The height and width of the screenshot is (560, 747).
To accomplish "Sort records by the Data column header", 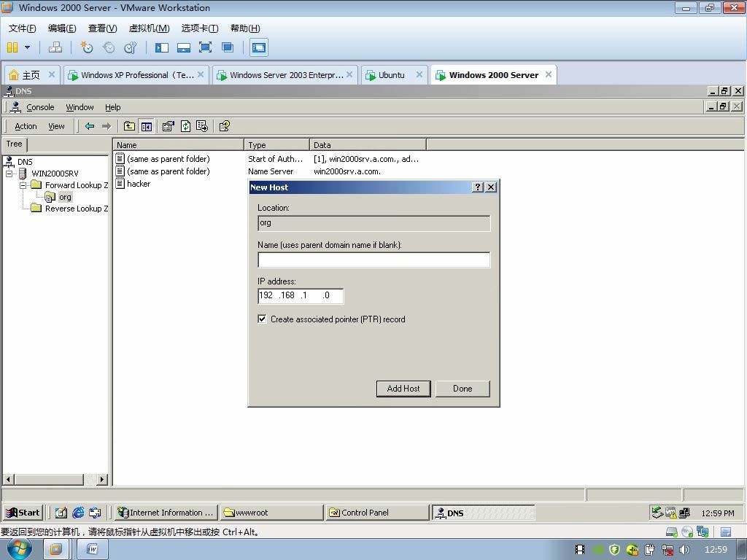I will 368,145.
